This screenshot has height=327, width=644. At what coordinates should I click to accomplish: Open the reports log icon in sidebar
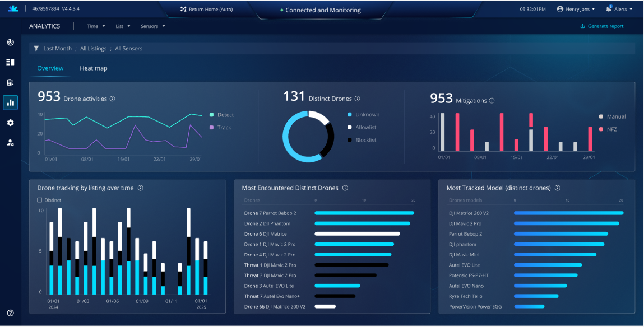pos(10,82)
